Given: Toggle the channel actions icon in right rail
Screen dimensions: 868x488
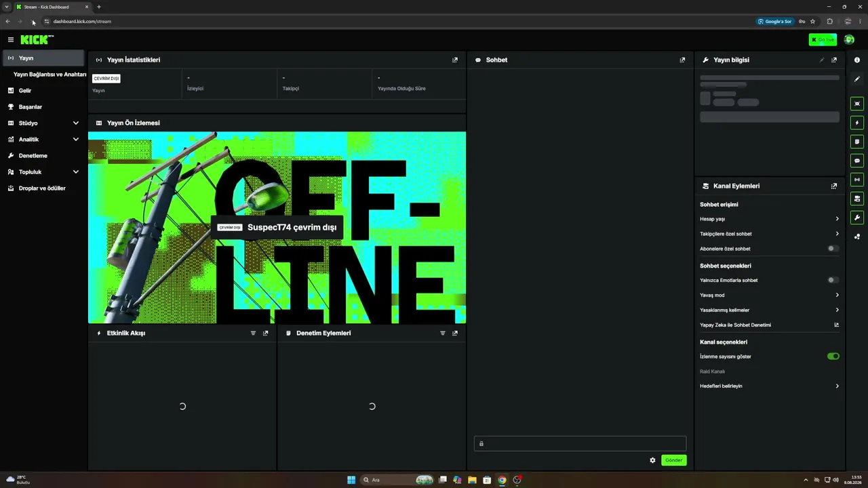Looking at the screenshot, I should coord(857,199).
